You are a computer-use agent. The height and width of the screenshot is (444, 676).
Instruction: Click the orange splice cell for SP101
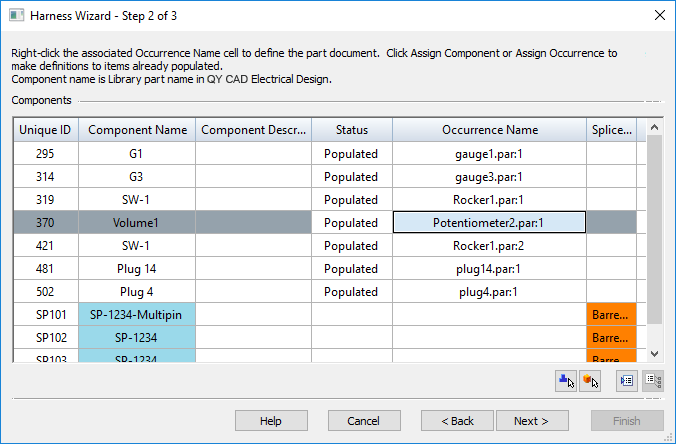[611, 314]
